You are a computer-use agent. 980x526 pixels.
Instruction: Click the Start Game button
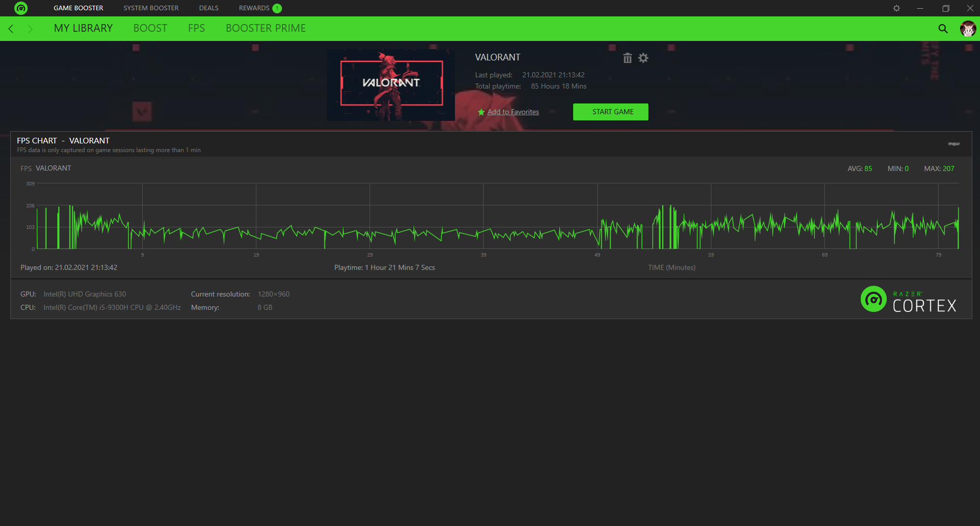(x=611, y=112)
